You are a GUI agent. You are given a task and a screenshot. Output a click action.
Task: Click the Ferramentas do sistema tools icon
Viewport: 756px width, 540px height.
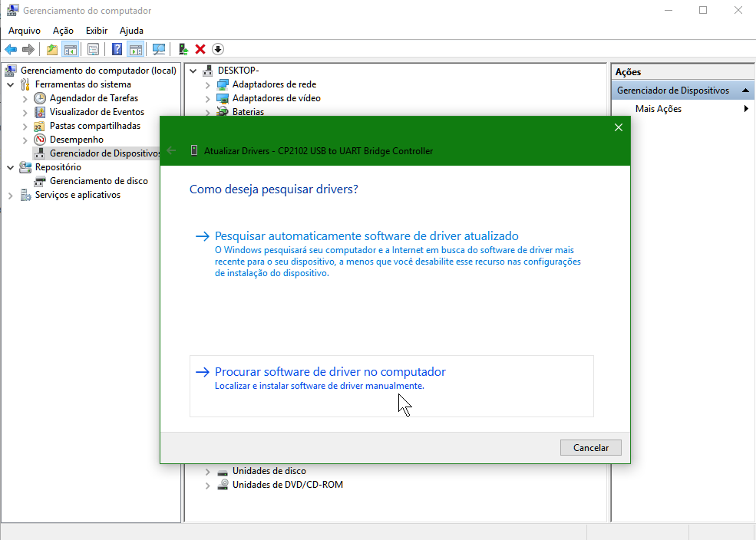coord(25,85)
